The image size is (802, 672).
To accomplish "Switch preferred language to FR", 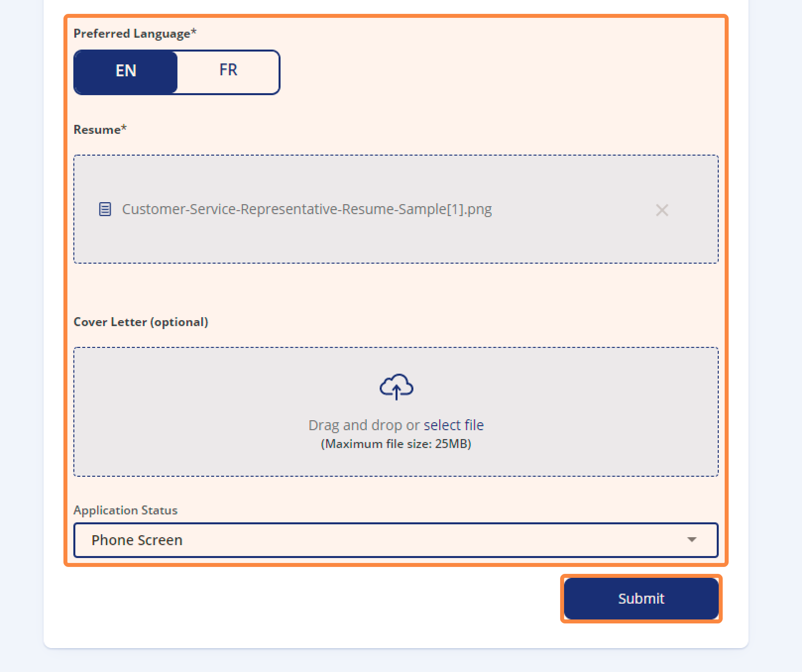I will point(229,70).
